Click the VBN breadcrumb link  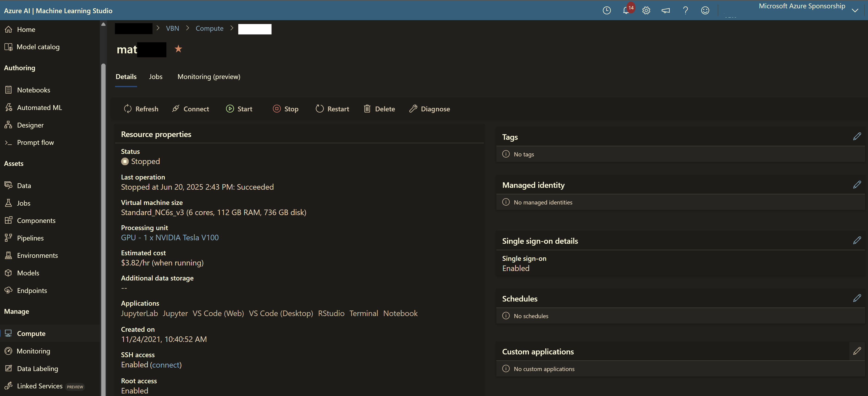(x=173, y=29)
